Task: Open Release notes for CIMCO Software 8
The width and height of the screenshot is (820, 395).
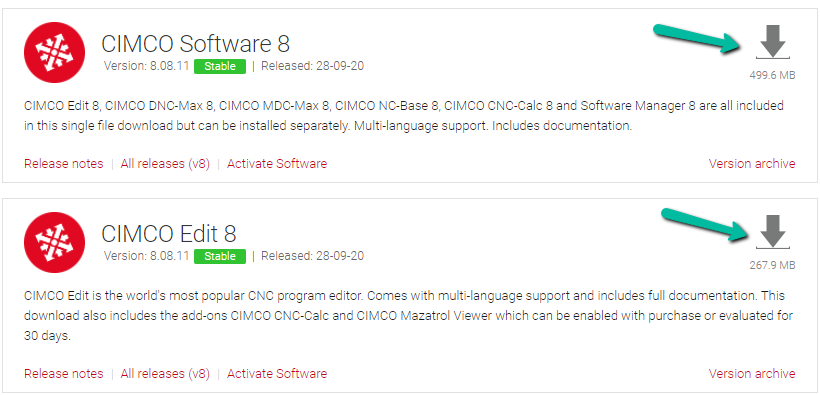Action: (64, 164)
